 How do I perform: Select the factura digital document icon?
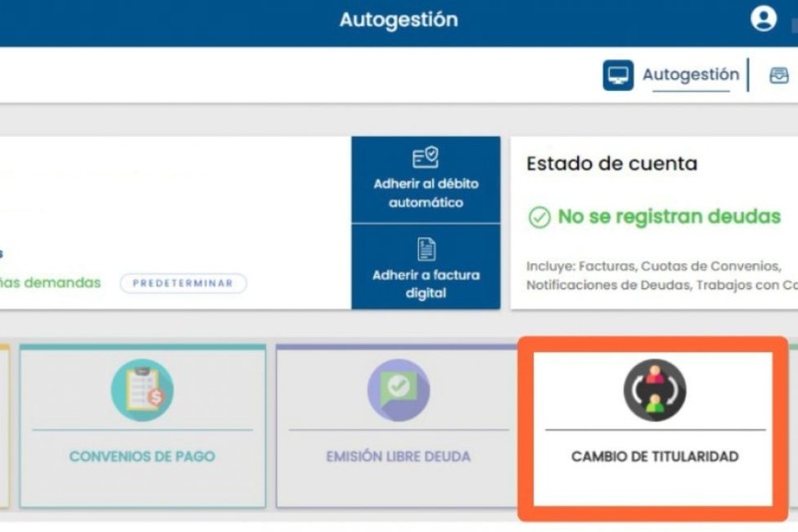tap(426, 246)
